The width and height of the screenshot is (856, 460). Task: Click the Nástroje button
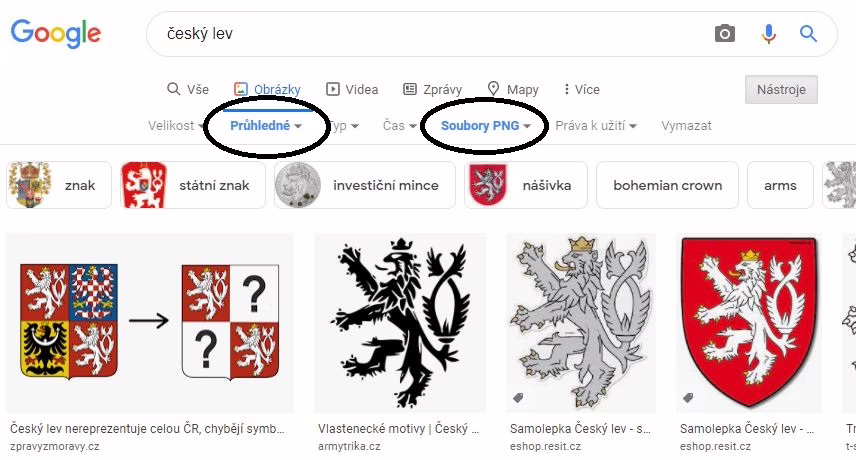[x=781, y=89]
